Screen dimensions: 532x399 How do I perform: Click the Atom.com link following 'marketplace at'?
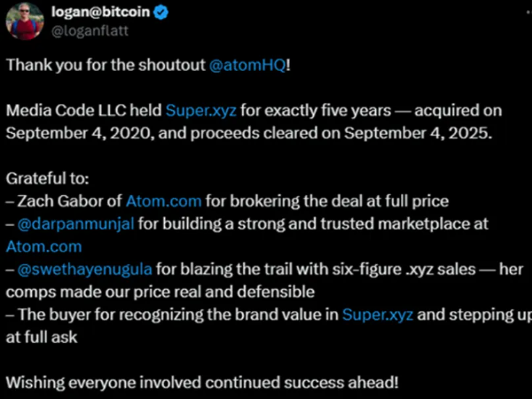pyautogui.click(x=44, y=246)
